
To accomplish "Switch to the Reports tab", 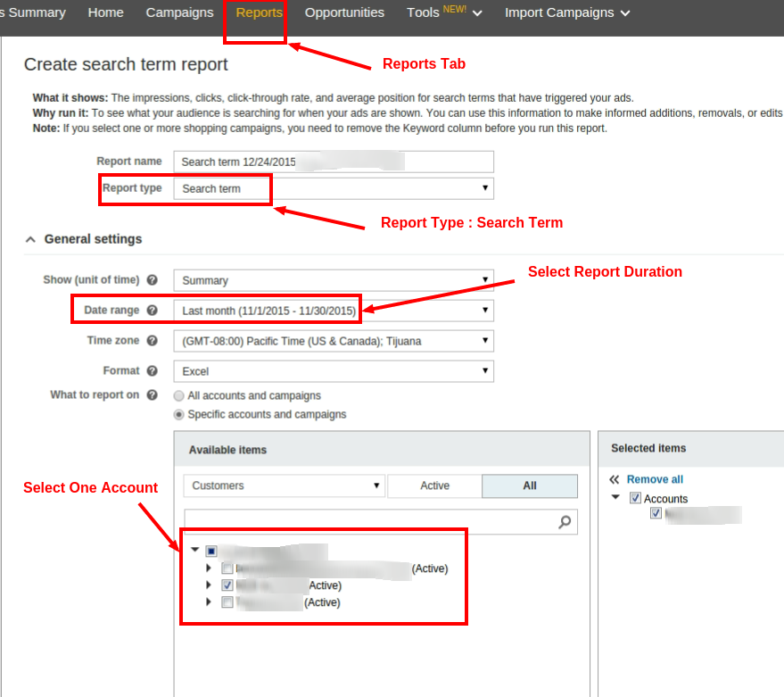I will click(x=259, y=12).
